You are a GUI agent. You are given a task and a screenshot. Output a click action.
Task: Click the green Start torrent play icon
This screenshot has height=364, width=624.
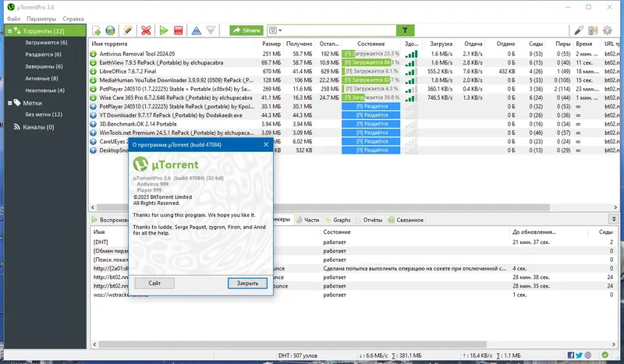[164, 30]
